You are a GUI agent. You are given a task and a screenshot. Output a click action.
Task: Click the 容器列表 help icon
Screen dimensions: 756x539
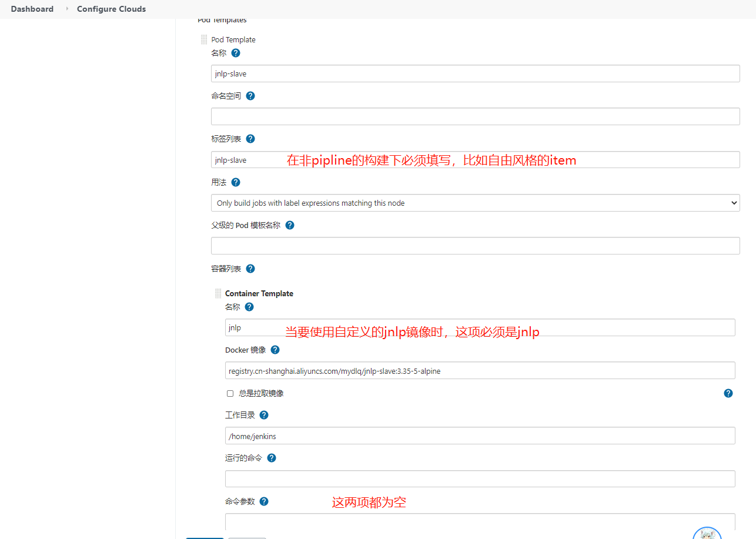point(250,269)
